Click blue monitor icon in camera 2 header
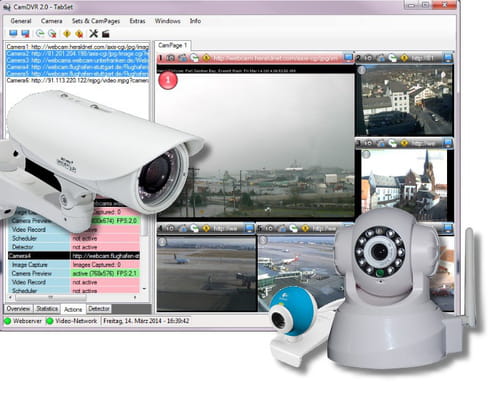 tap(448, 58)
